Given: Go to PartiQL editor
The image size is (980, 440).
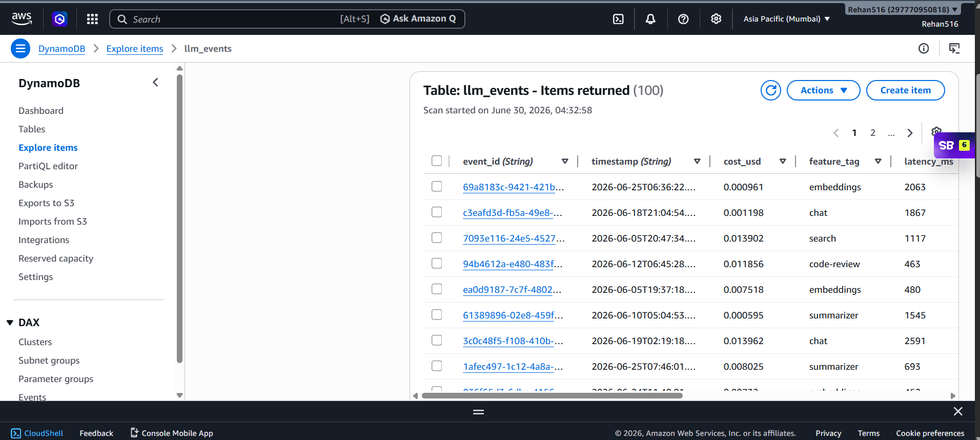Looking at the screenshot, I should pos(48,166).
